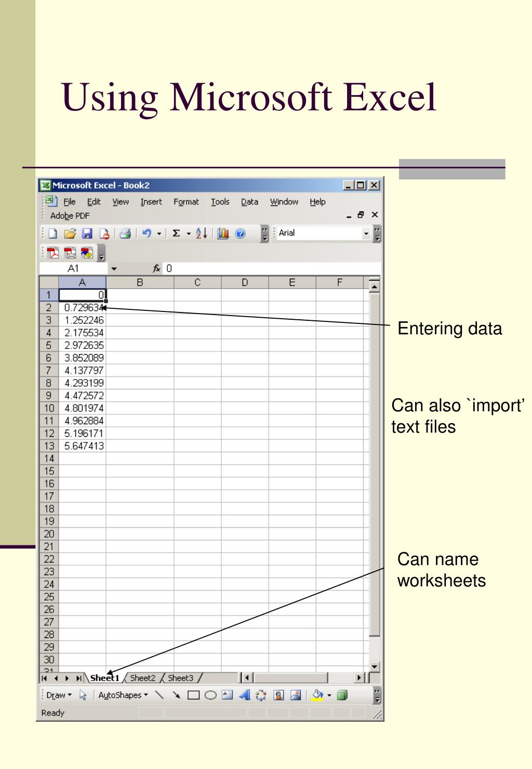Click the horizontal scrollbar right arrow
Viewport: 532px width, 769px height.
[x=360, y=678]
